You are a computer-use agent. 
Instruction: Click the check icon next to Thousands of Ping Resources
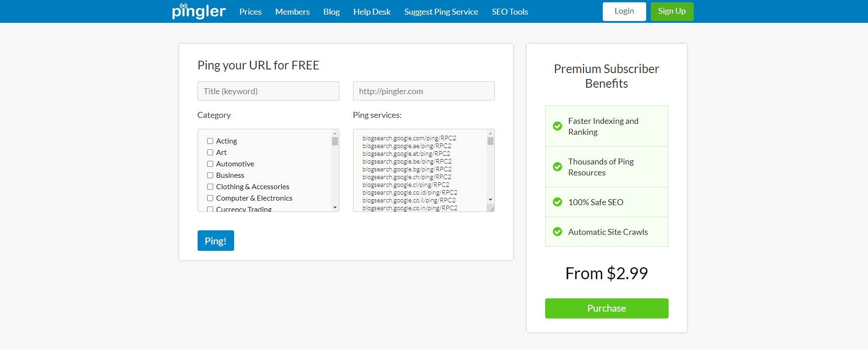click(x=557, y=167)
